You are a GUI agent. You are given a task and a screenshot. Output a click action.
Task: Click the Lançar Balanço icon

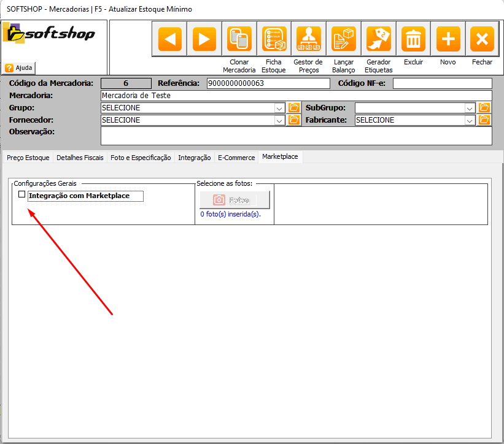tap(343, 39)
